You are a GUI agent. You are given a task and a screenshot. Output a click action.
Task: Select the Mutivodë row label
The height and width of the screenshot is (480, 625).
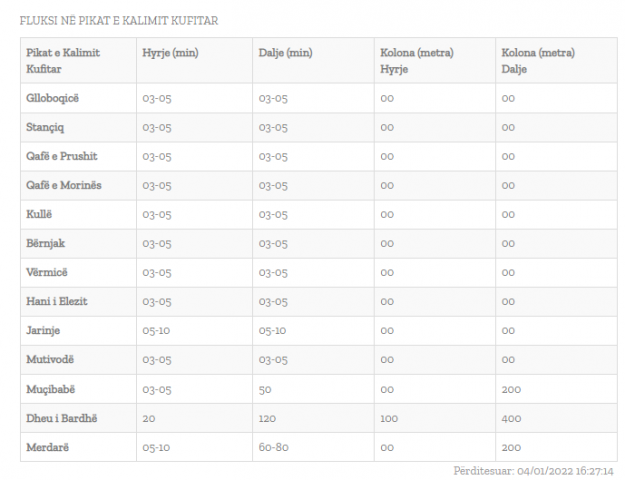(51, 359)
